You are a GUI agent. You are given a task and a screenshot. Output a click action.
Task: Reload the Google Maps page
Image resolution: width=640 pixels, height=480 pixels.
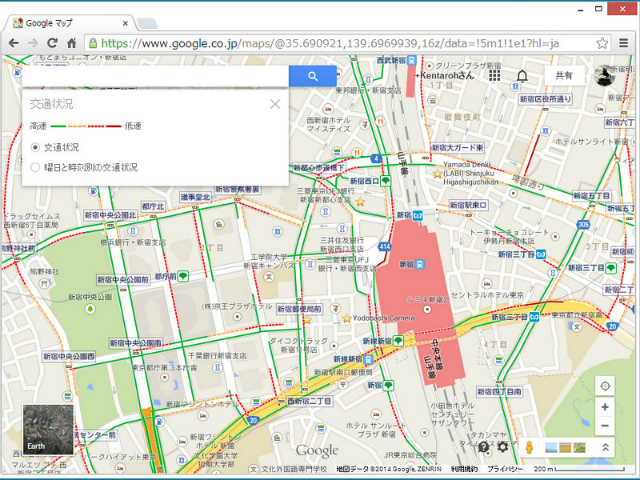[52, 43]
